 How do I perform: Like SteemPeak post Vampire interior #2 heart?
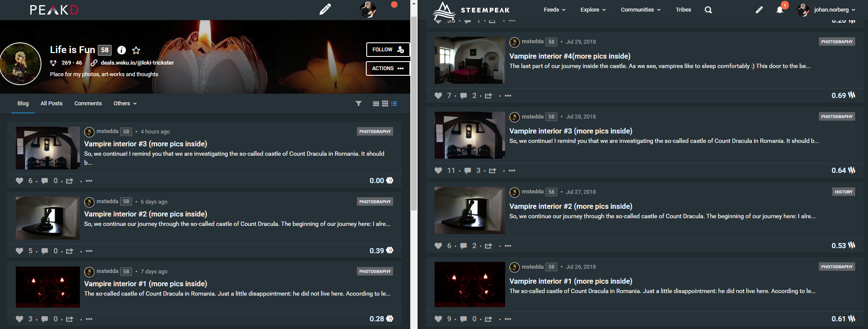point(438,246)
